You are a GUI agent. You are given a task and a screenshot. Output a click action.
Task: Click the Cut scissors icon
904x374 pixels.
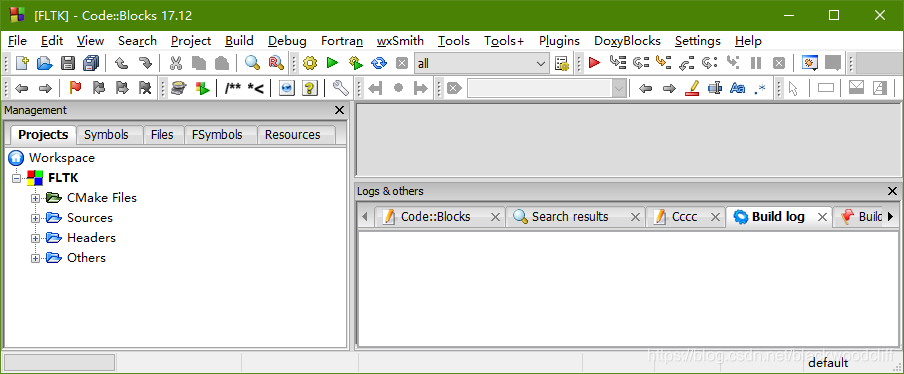pos(176,63)
